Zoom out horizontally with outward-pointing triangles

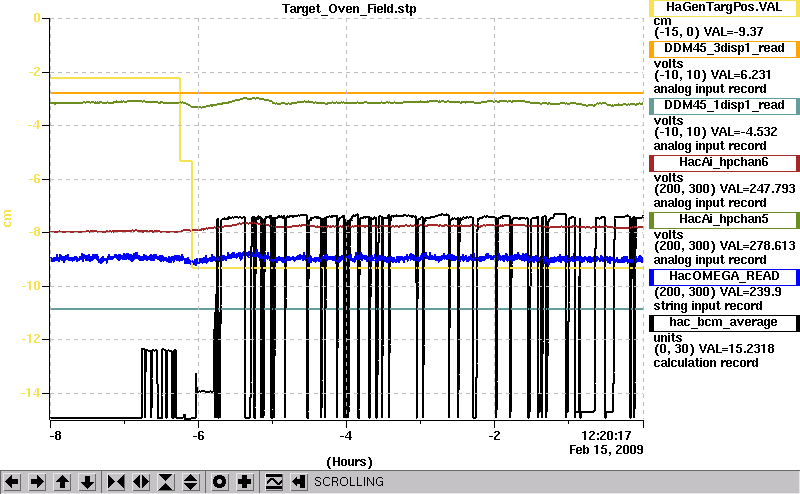click(x=141, y=482)
